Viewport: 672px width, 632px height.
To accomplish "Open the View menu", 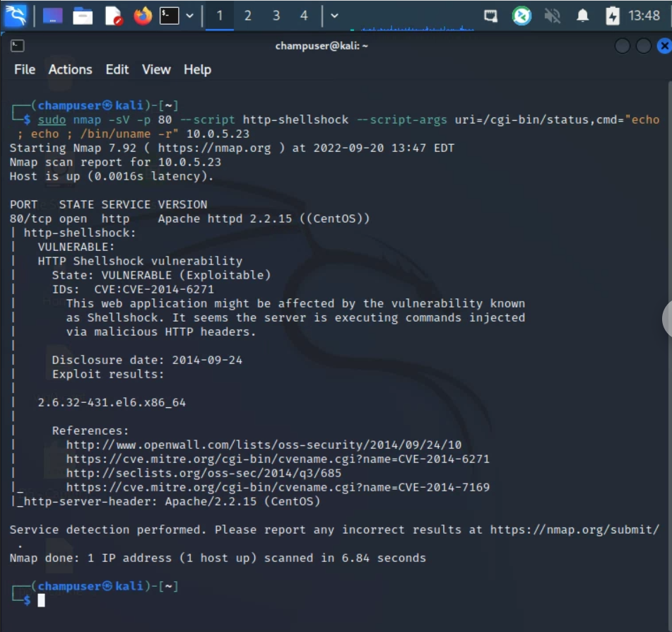I will [156, 69].
